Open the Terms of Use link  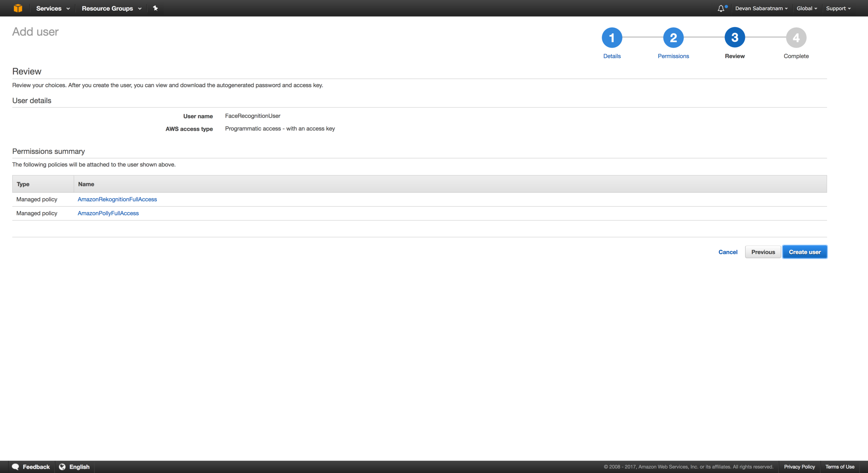[840, 467]
